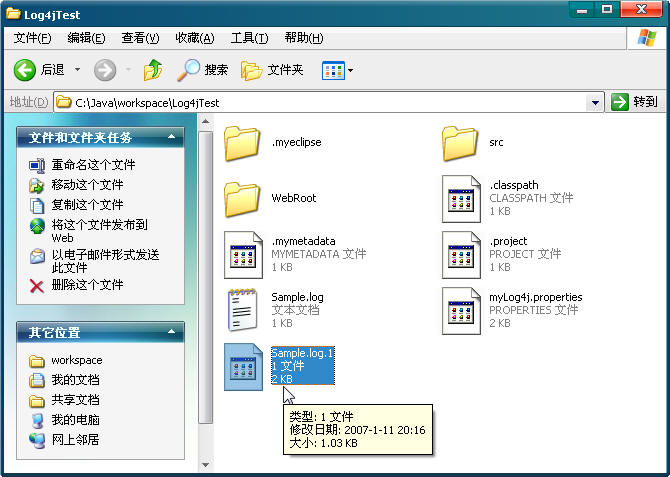Click the copy file task icon
Image resolution: width=670 pixels, height=477 pixels.
coord(37,205)
